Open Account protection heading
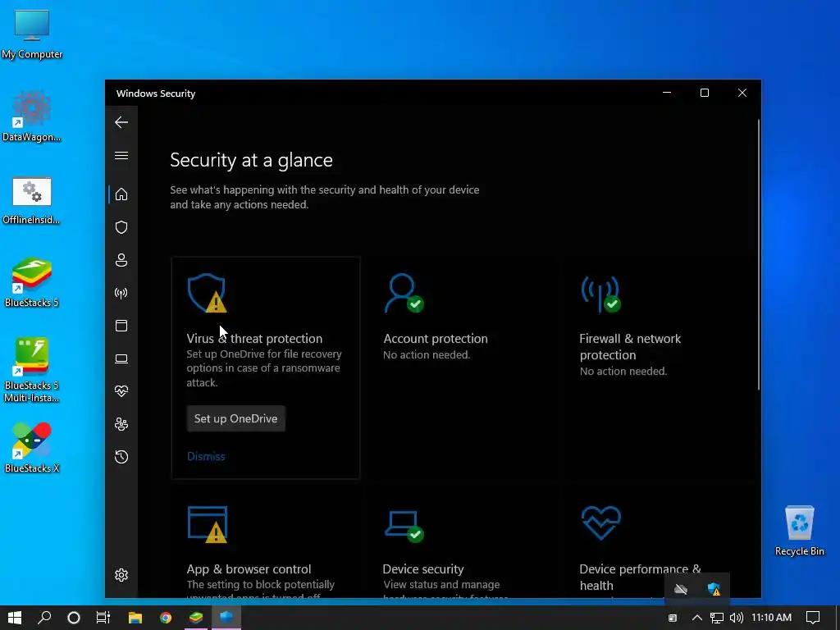Viewport: 840px width, 630px height. tap(436, 339)
